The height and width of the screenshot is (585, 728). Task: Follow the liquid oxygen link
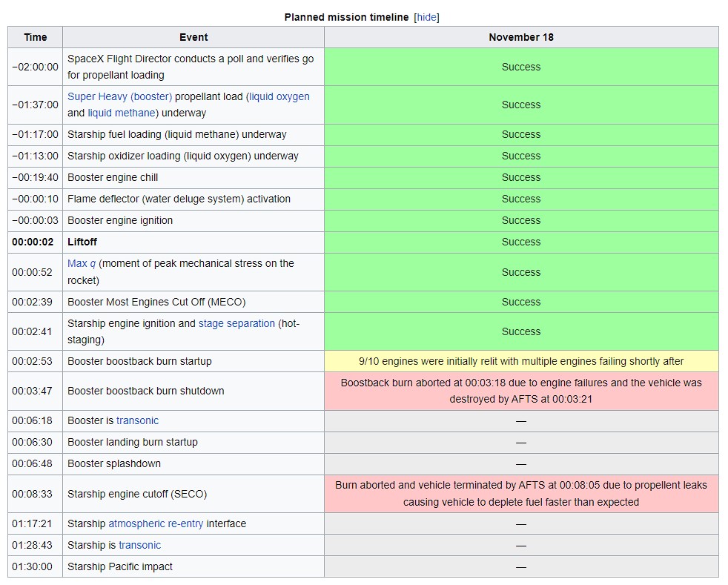click(x=279, y=96)
